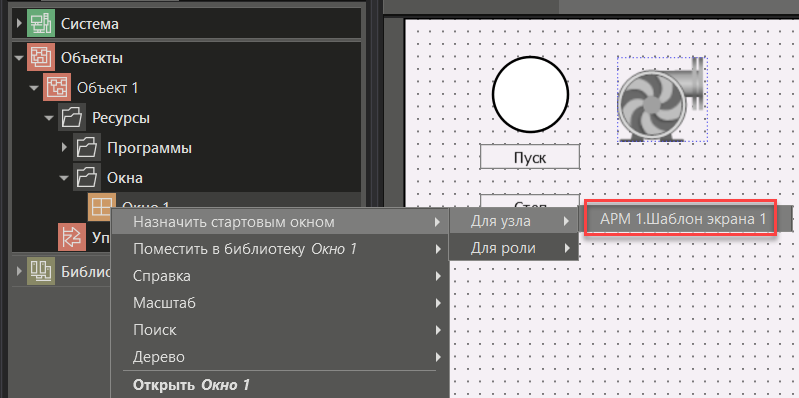This screenshot has width=799, height=398.
Task: Click the Пуск button on canvas
Action: click(x=530, y=157)
